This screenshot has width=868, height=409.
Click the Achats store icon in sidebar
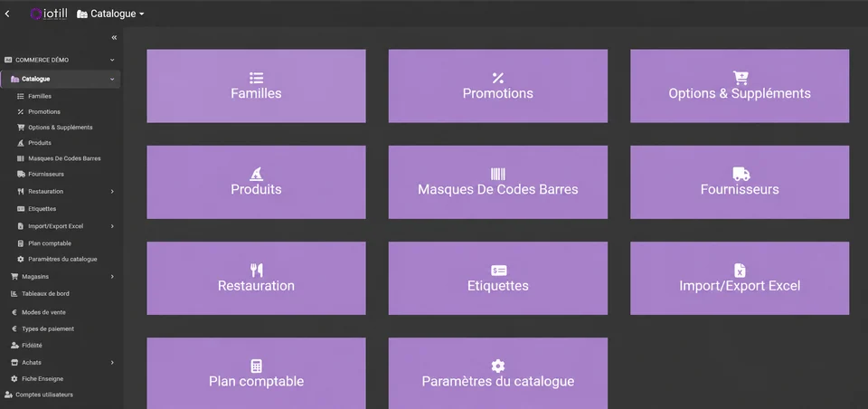click(14, 363)
